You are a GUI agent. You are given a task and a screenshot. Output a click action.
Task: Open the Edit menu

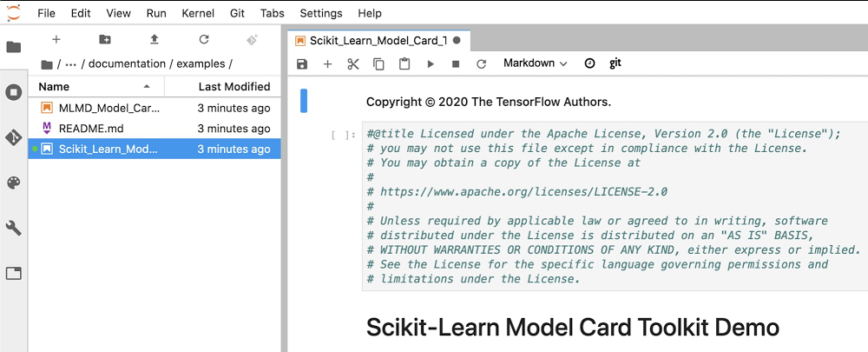pos(81,13)
